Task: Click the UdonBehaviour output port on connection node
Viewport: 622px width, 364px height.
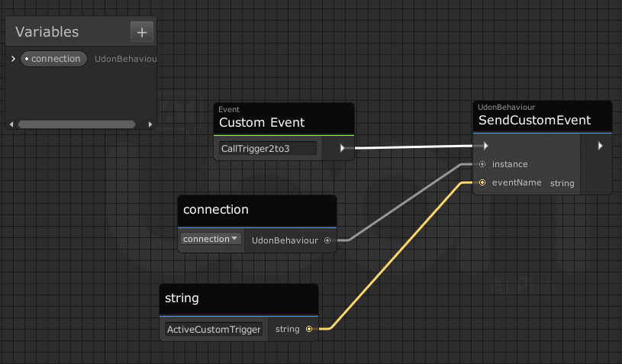Action: (x=327, y=240)
